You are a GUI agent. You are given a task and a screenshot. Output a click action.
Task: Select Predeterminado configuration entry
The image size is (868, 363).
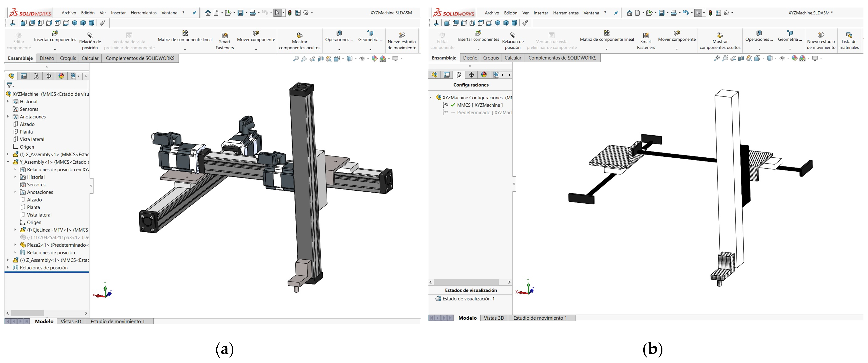tap(483, 113)
